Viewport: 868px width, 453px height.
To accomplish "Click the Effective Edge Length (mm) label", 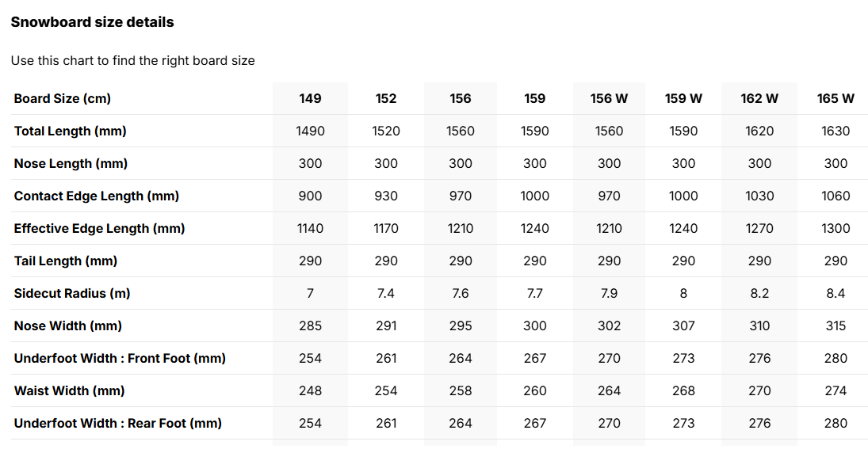I will 99,228.
